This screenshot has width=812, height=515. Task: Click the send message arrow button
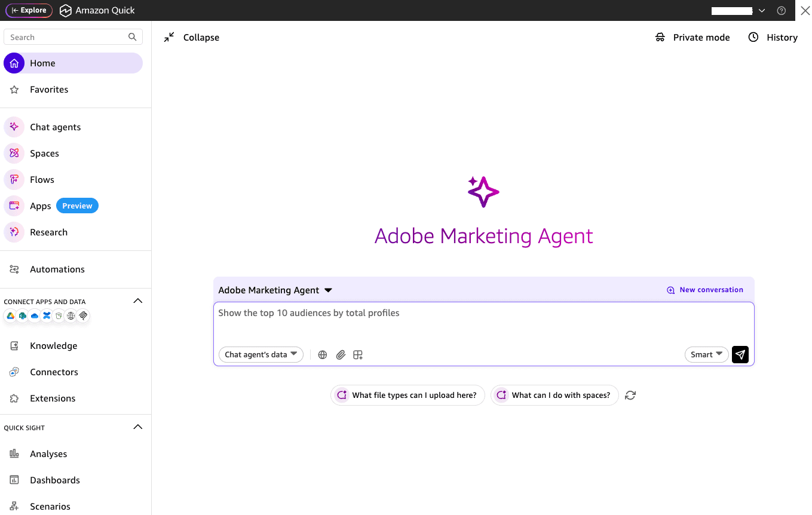pyautogui.click(x=740, y=355)
